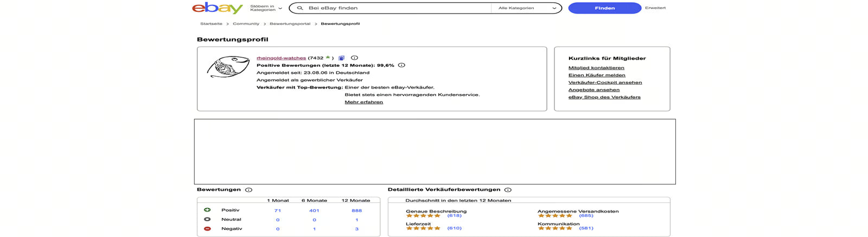
Task: Expand Stöbern in Kategorien dropdown
Action: point(266,8)
